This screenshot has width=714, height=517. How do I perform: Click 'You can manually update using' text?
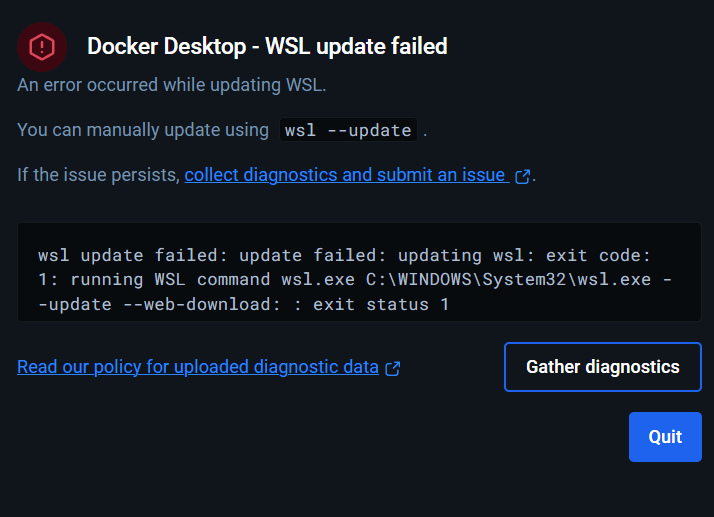click(x=143, y=130)
